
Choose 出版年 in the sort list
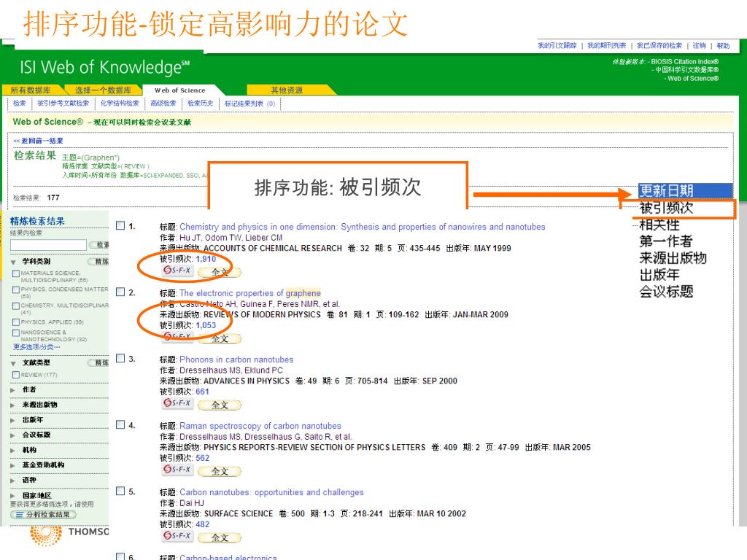[x=659, y=274]
